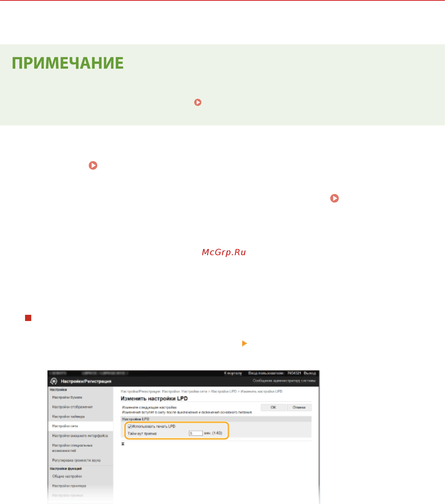Screen dimensions: 445x504
Task: Select Настройки специальных возможностей in the sidebar
Action: pos(72,448)
